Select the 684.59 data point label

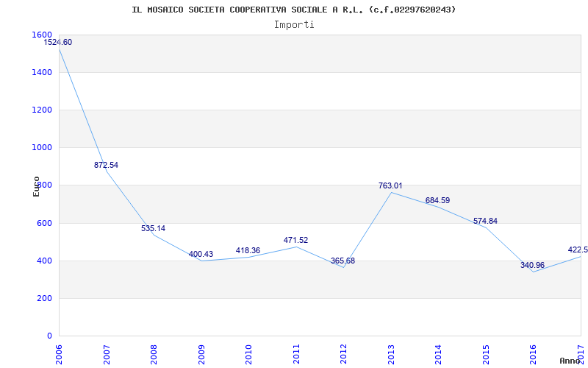coord(437,200)
